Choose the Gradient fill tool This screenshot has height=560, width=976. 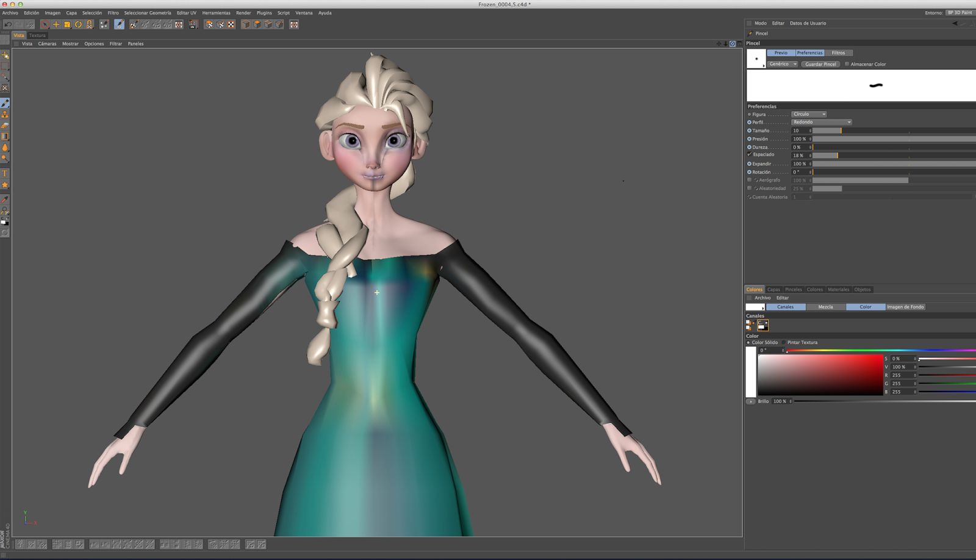tap(5, 137)
